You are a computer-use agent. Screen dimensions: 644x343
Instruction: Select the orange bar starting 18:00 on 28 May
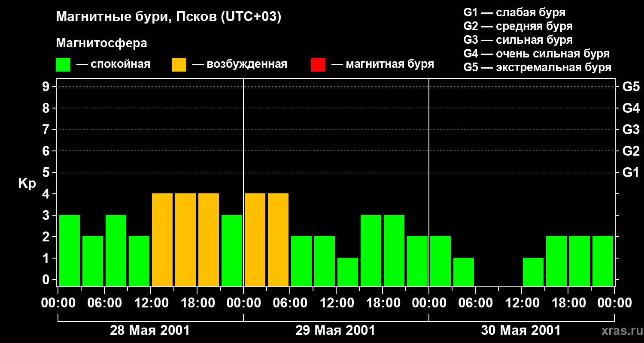[209, 240]
